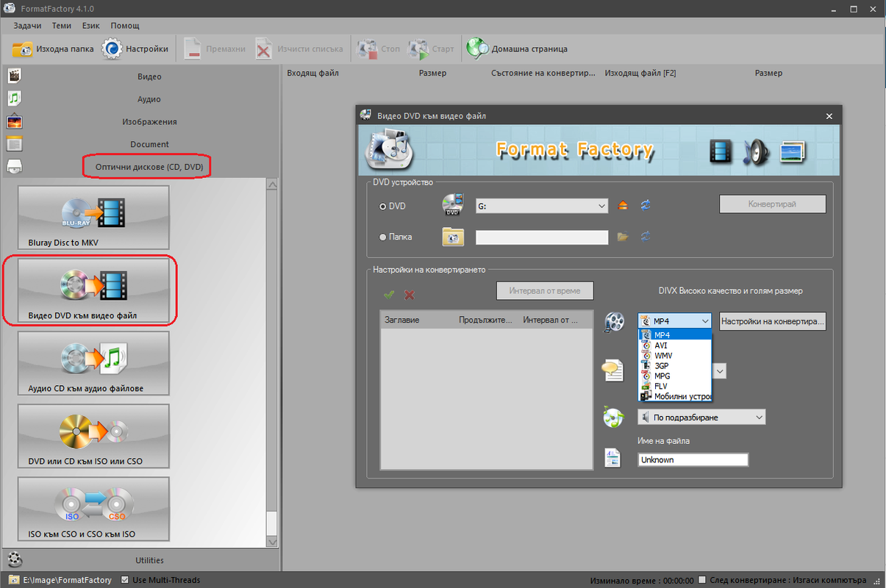This screenshot has height=588, width=886.
Task: Click the gear icon beside Utilities
Action: click(x=15, y=559)
